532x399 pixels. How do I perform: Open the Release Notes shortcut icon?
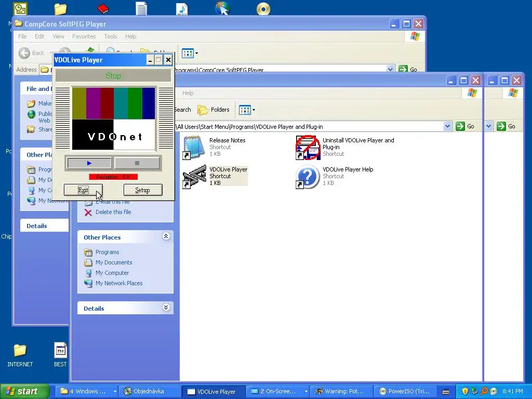tap(194, 147)
